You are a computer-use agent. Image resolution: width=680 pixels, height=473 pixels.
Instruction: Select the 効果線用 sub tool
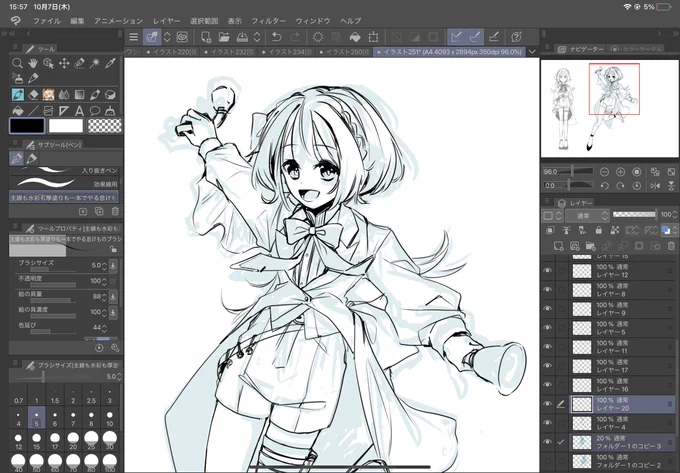(64, 183)
